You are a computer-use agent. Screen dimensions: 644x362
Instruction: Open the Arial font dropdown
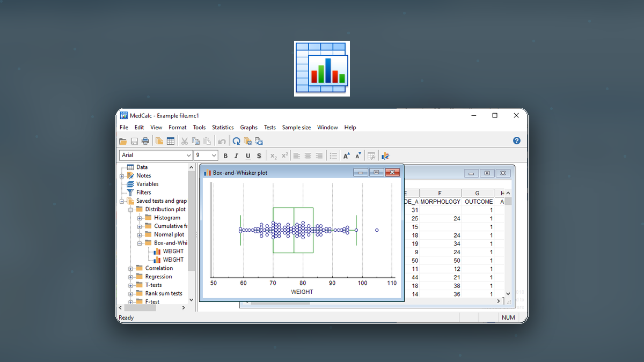188,156
